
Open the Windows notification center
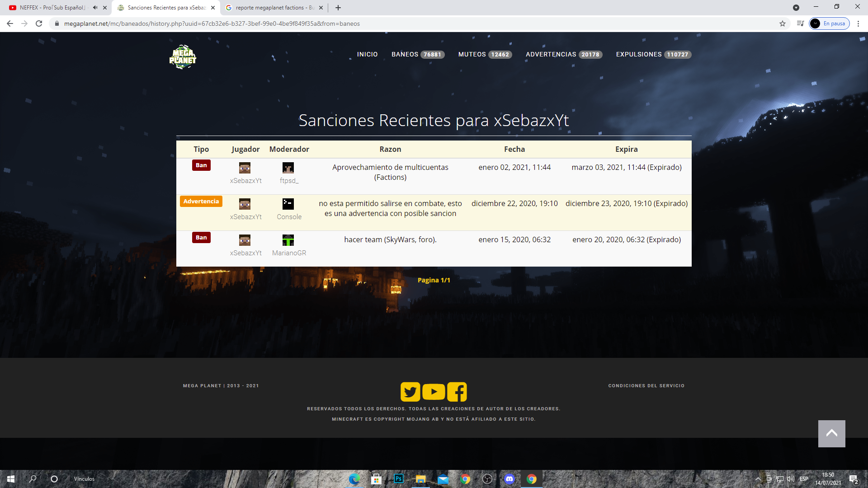point(854,479)
